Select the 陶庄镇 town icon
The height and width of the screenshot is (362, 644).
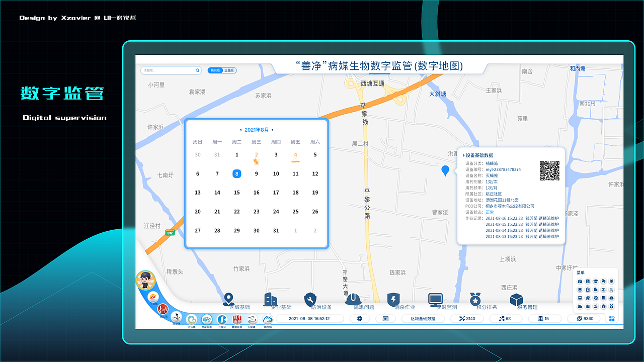tap(268, 319)
